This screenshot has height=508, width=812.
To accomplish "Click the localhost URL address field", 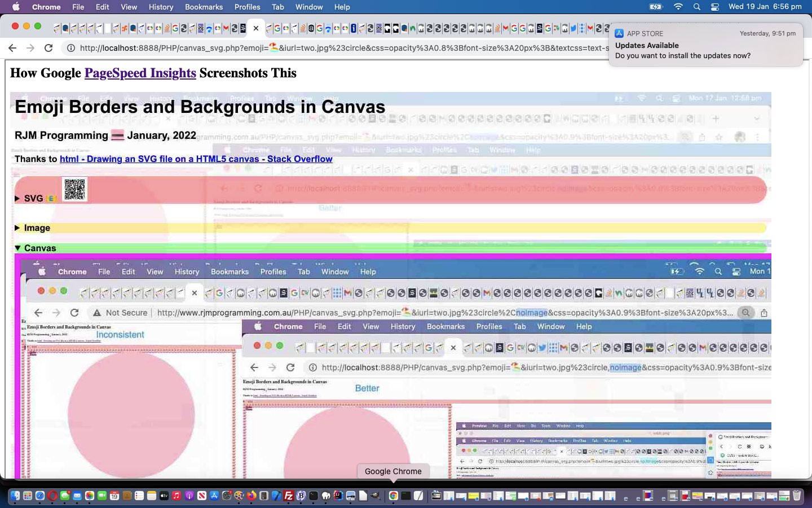I will click(344, 48).
